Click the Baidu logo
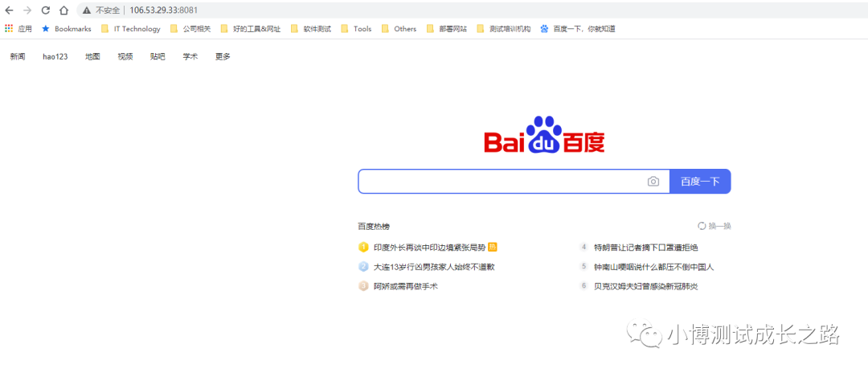Viewport: 868px width, 373px height. pyautogui.click(x=544, y=134)
